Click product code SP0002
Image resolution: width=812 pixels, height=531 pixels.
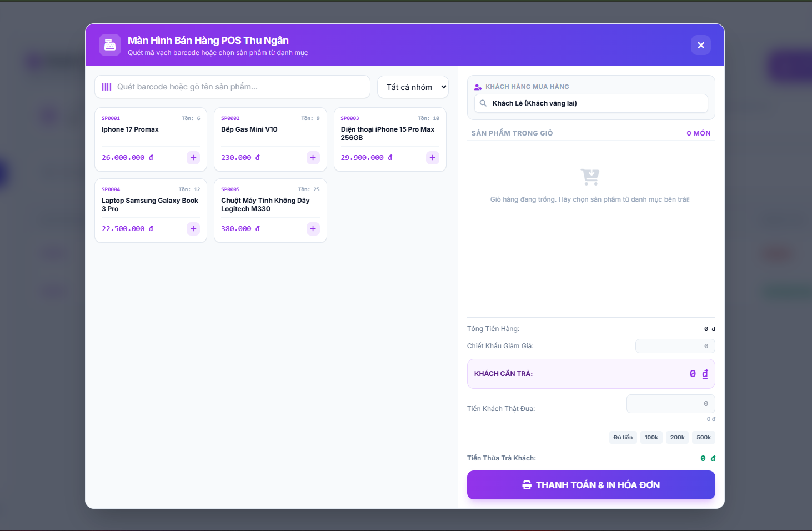tap(230, 118)
